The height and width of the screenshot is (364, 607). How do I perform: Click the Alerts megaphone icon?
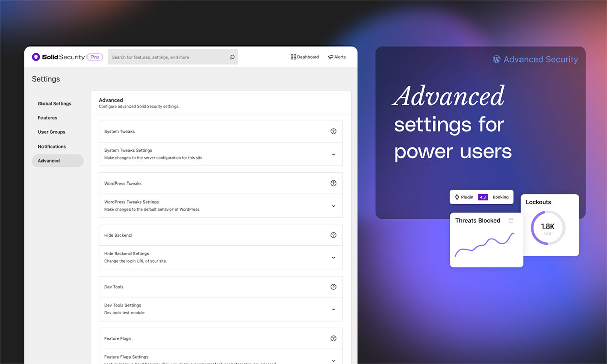point(330,57)
